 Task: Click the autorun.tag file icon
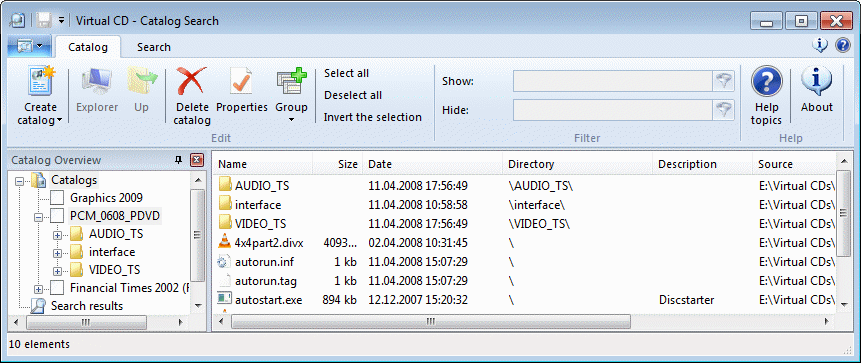pos(225,281)
